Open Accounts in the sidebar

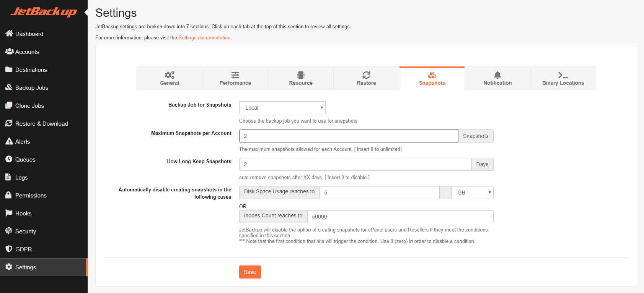click(44, 52)
